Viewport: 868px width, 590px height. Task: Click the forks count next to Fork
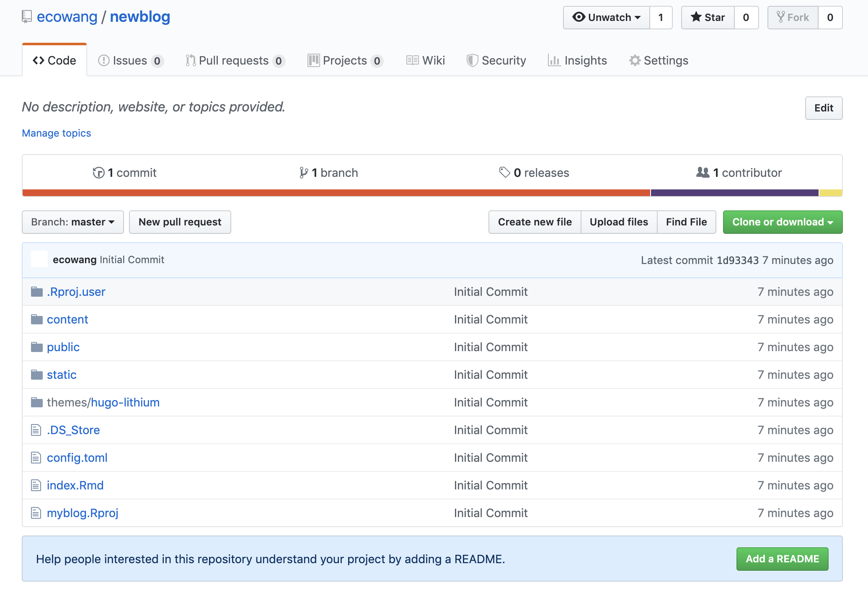click(x=830, y=18)
